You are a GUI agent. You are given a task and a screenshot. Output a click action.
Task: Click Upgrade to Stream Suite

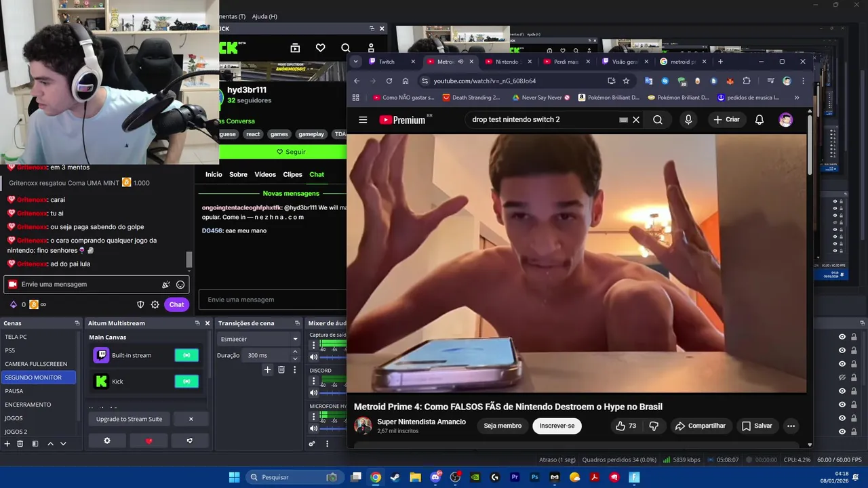pos(129,419)
